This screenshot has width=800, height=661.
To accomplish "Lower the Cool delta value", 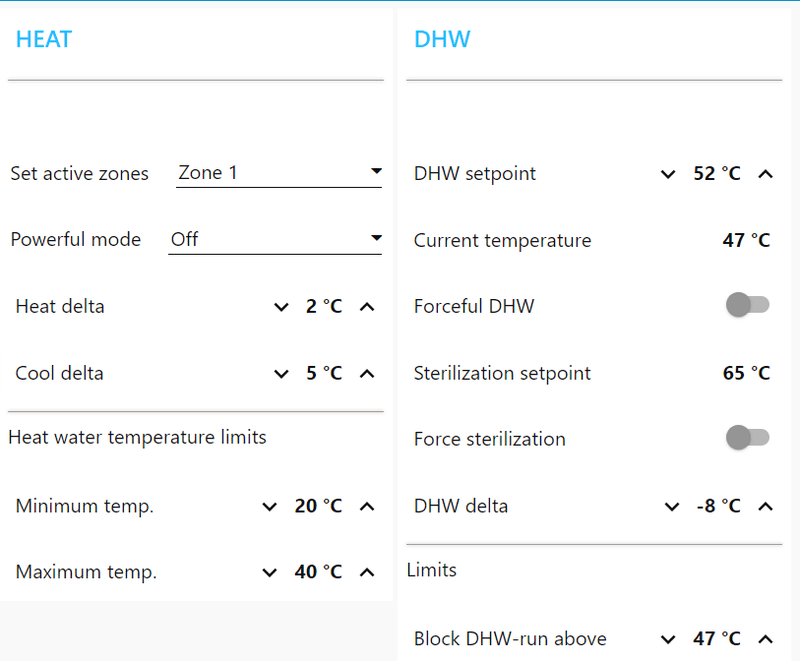I will coord(281,374).
